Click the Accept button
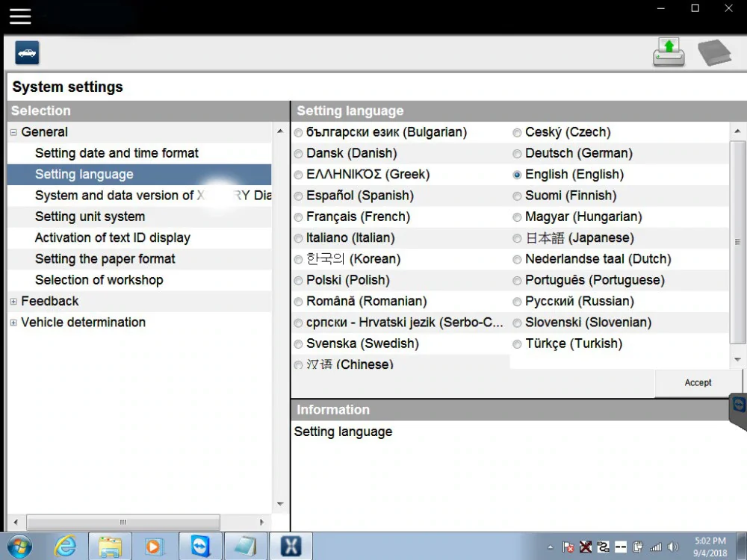This screenshot has width=747, height=560. coord(698,383)
